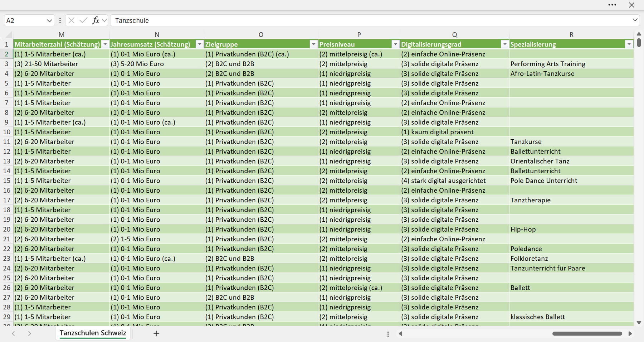Select cell Orientalischer Tanz
Viewport: 644px width, 342px height.
pos(571,161)
